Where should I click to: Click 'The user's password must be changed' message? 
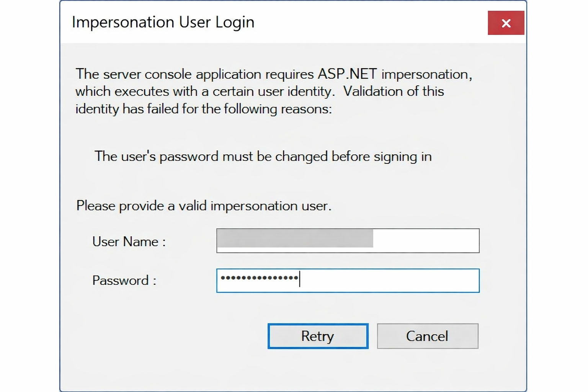[x=263, y=157]
